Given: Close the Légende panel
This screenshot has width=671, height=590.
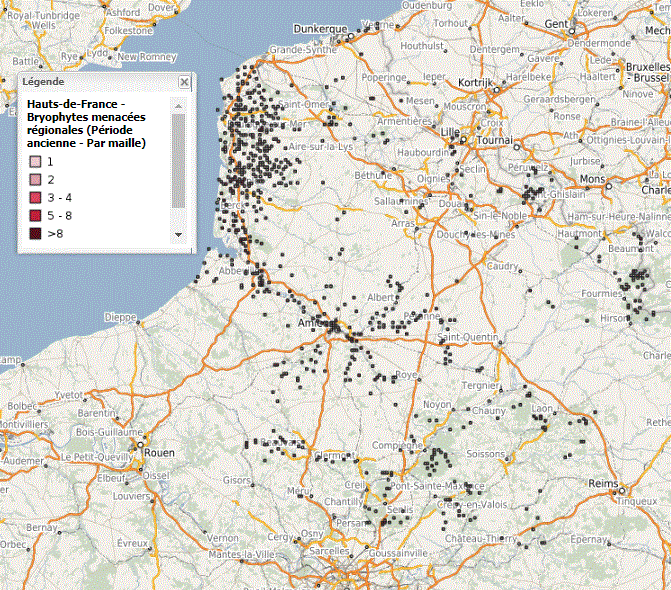Looking at the screenshot, I should [x=184, y=81].
